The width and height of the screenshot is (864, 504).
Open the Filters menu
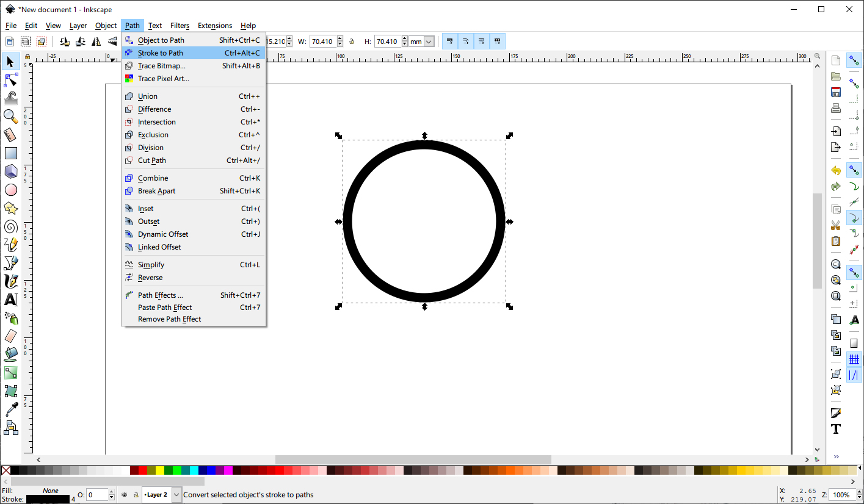[x=180, y=26]
